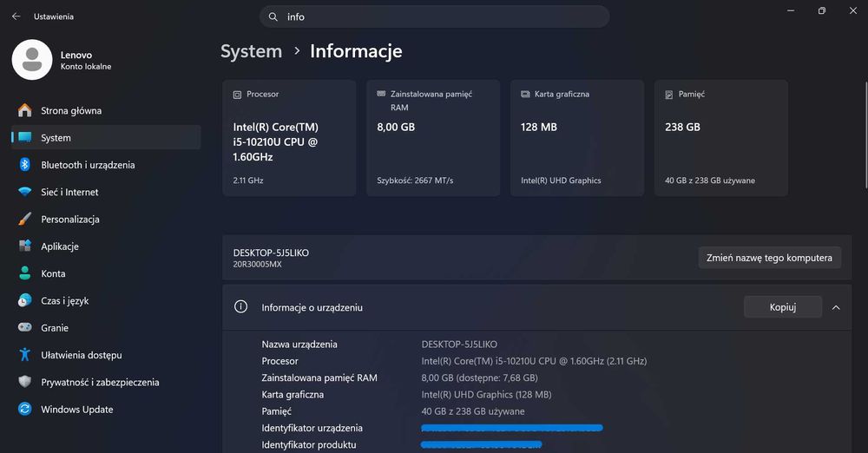Click the shield Prywatność icon

click(25, 382)
